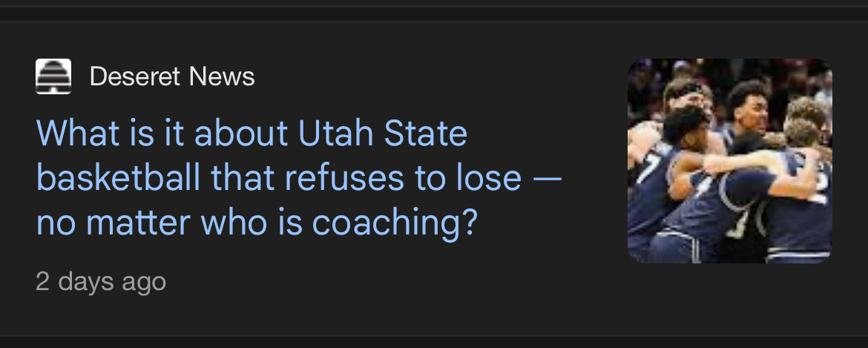This screenshot has height=348, width=868.
Task: Click the word "basketball" in the headline
Action: [119, 178]
